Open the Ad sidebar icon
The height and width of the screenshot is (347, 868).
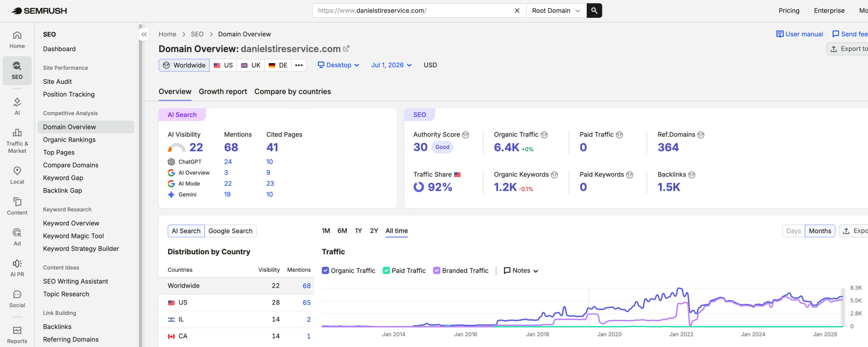pos(17,237)
